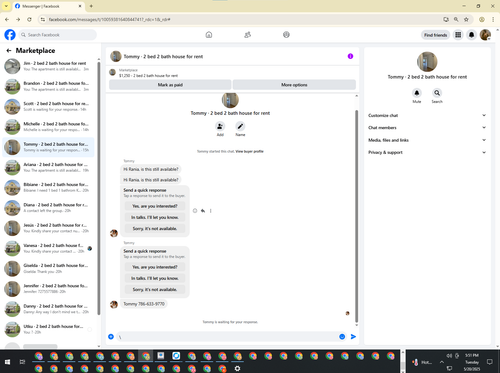Image resolution: width=500 pixels, height=373 pixels.
Task: Search the conversation using the Search icon
Action: 437,93
